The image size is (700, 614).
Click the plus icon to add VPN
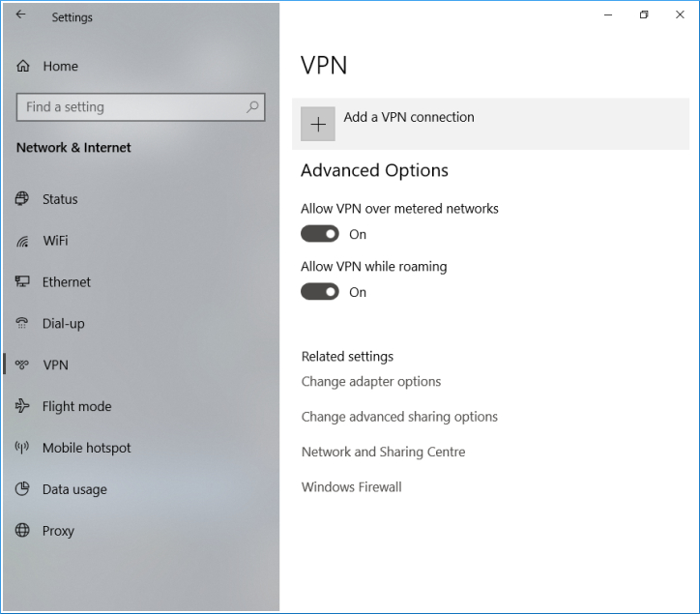click(318, 125)
